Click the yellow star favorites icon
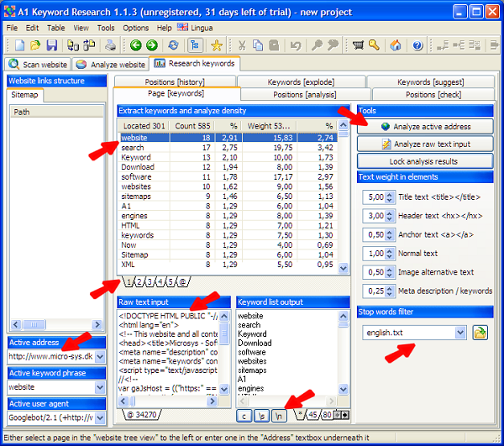 pos(216,45)
